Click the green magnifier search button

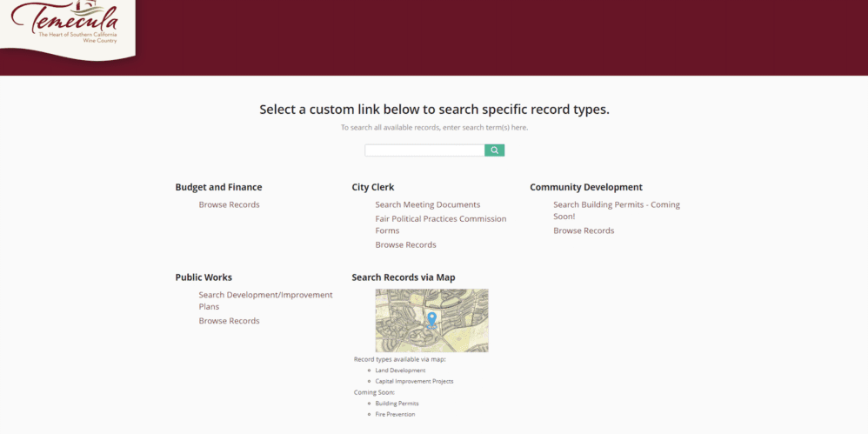494,150
